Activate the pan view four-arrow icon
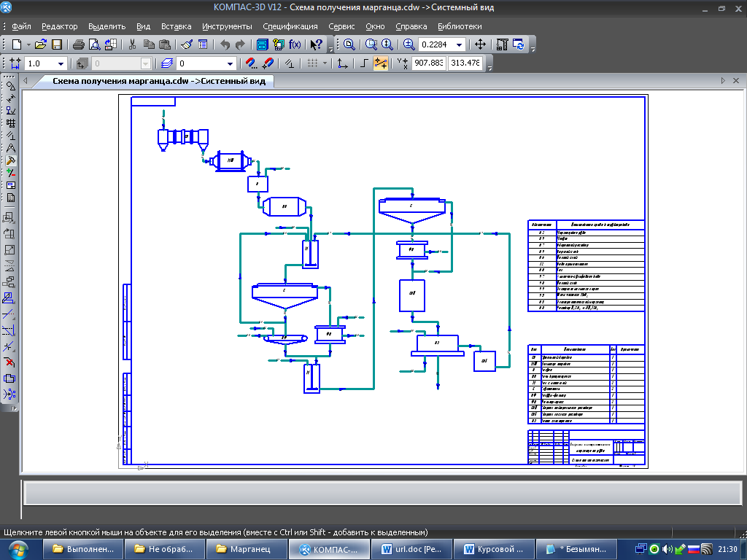The height and width of the screenshot is (560, 747). 480,44
